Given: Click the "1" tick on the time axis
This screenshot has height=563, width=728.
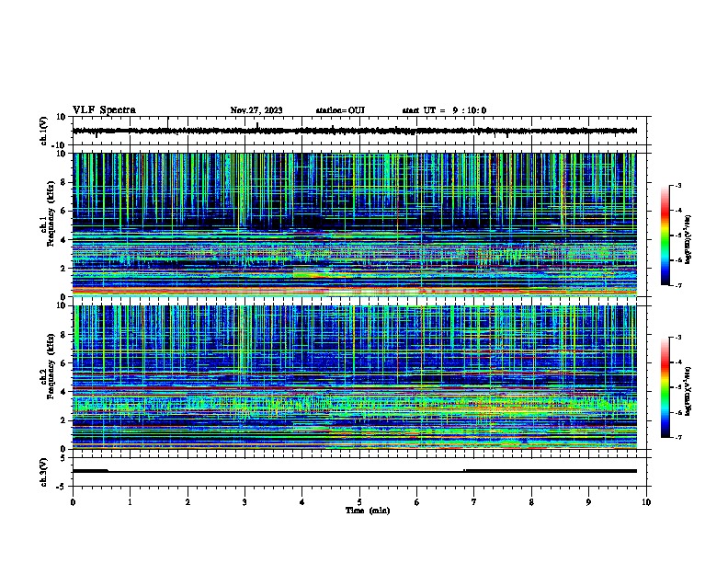Looking at the screenshot, I should pos(130,502).
